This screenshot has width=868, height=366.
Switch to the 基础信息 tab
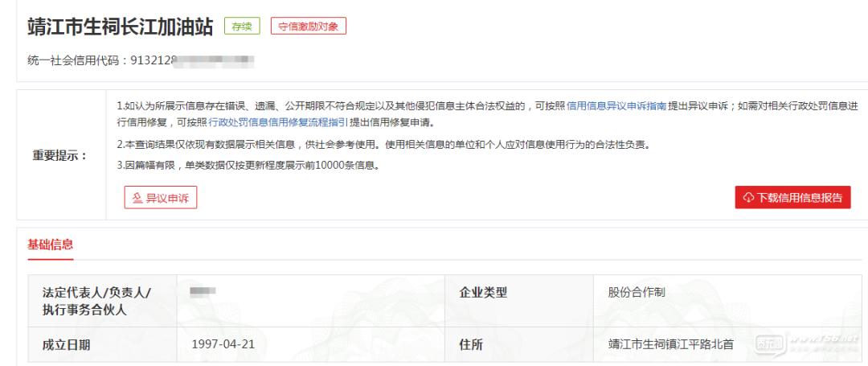[x=51, y=245]
